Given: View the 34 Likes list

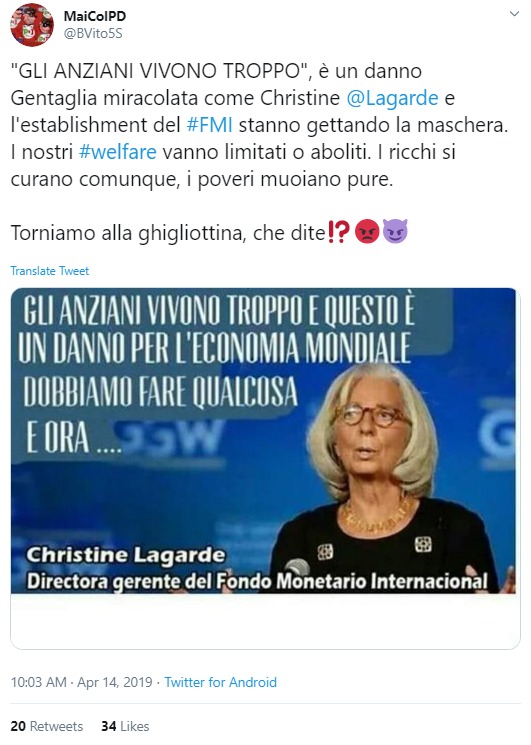Looking at the screenshot, I should pyautogui.click(x=125, y=726).
